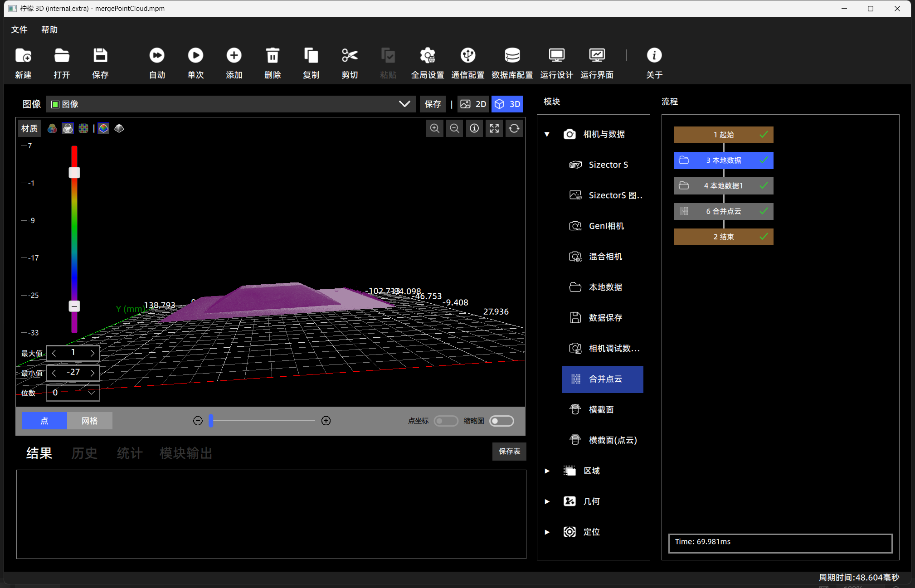This screenshot has height=588, width=915.
Task: Decrease 最大值 with left arrow
Action: 54,353
